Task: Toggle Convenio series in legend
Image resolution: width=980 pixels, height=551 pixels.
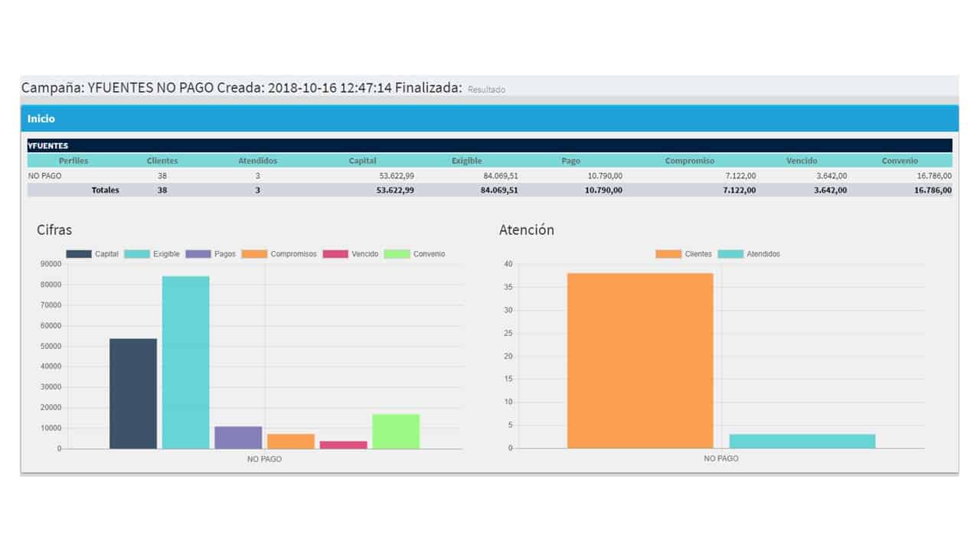Action: coord(414,254)
